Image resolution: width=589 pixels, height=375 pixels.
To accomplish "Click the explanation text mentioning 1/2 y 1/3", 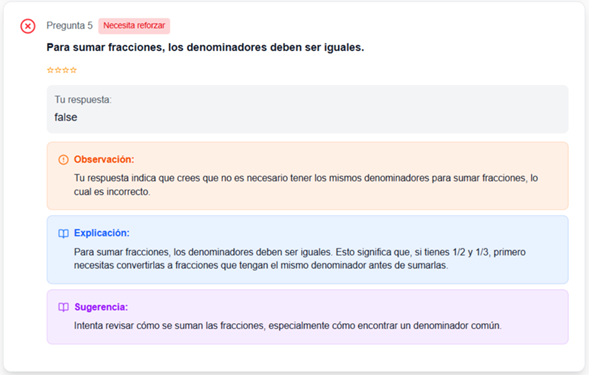I will [x=299, y=259].
